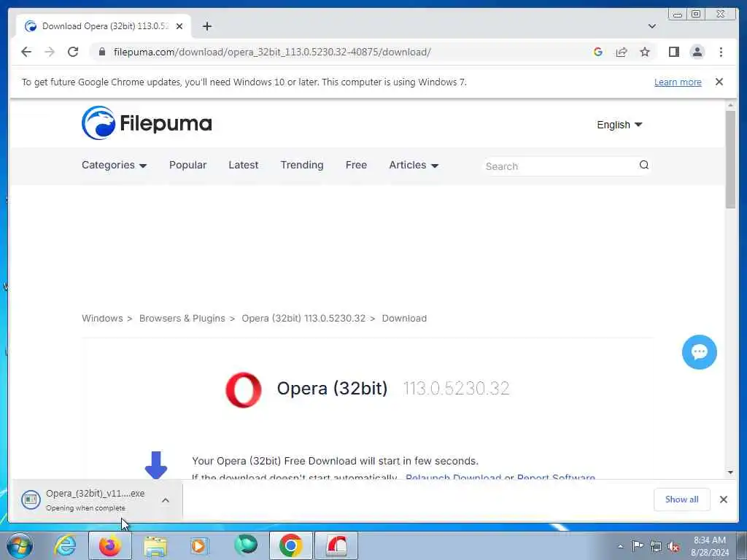Open Browsers & Plugins breadcrumb
The width and height of the screenshot is (747, 560).
click(x=182, y=319)
